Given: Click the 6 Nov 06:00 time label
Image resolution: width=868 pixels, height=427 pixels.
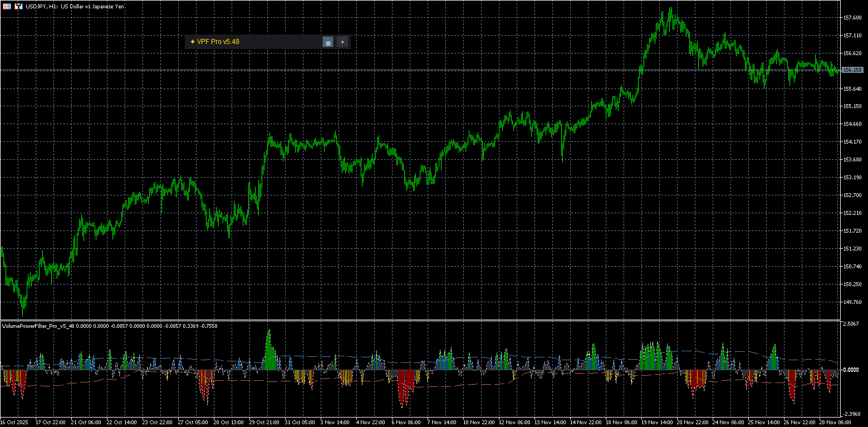Looking at the screenshot, I should [x=406, y=423].
